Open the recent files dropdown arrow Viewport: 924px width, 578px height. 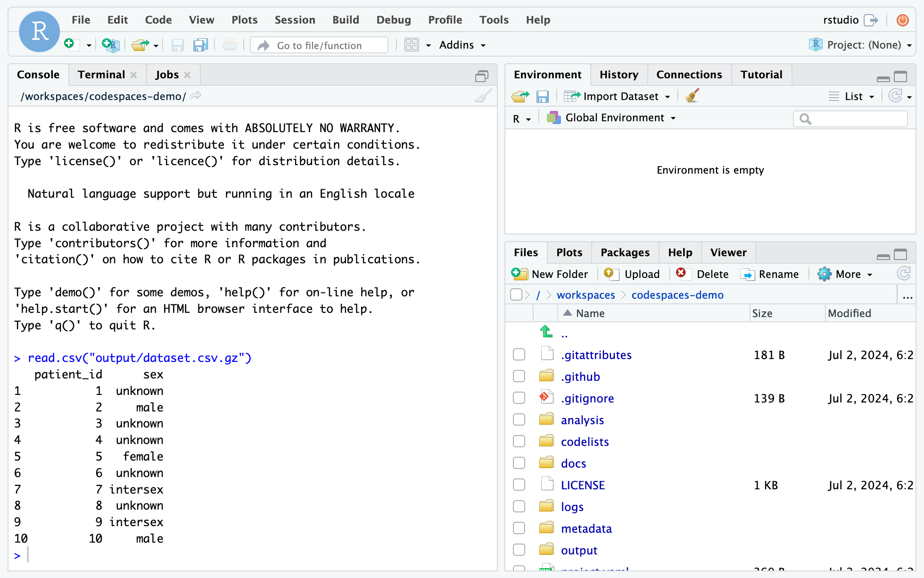156,46
